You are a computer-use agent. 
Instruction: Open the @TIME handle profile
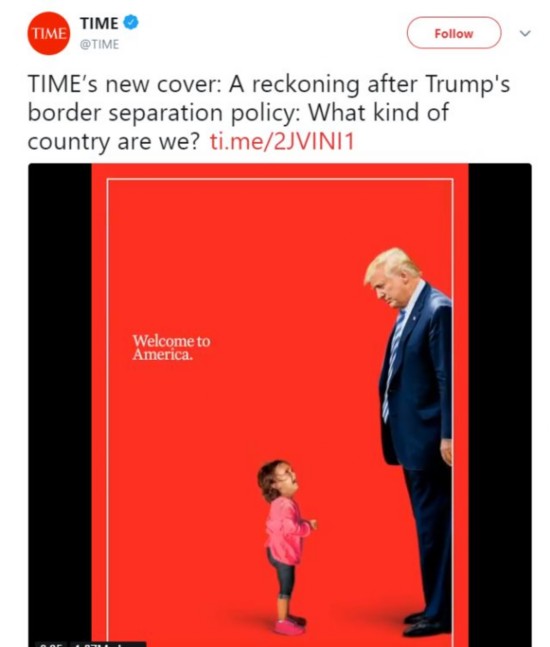pos(99,44)
